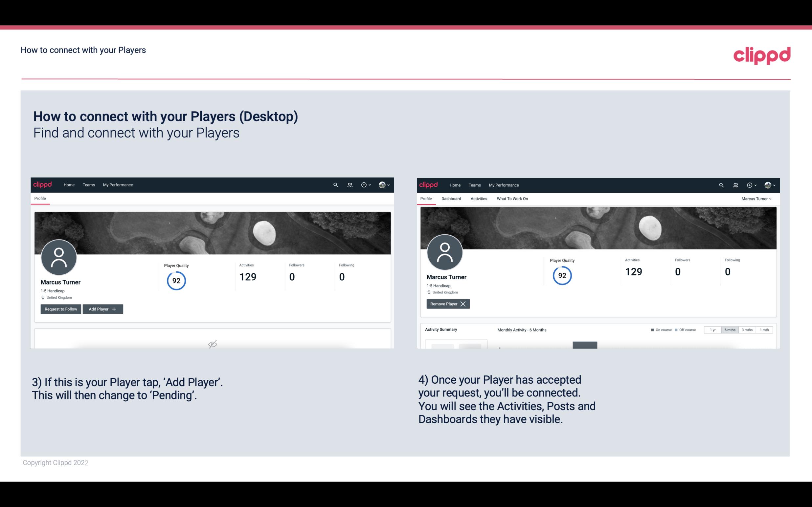Viewport: 812px width, 507px height.
Task: Navigate to the Dashboard tab
Action: point(451,198)
